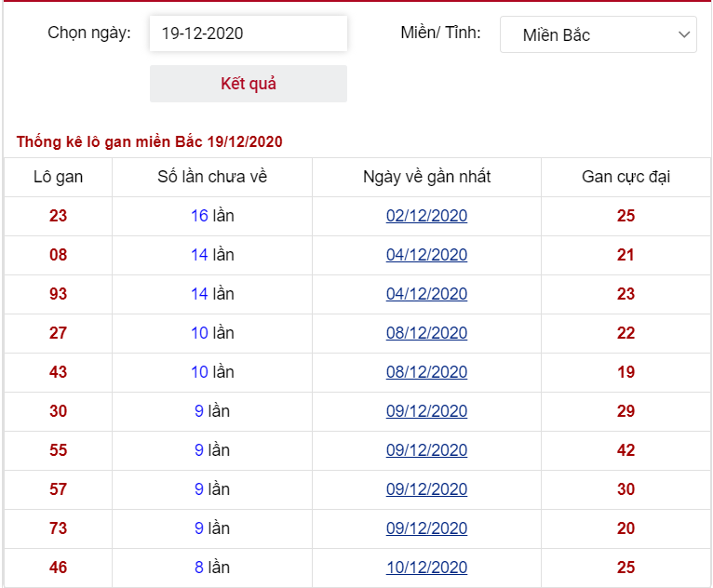Screen dimensions: 713x588
Task: Open the 09/12/2020 link in row 55
Action: (426, 450)
